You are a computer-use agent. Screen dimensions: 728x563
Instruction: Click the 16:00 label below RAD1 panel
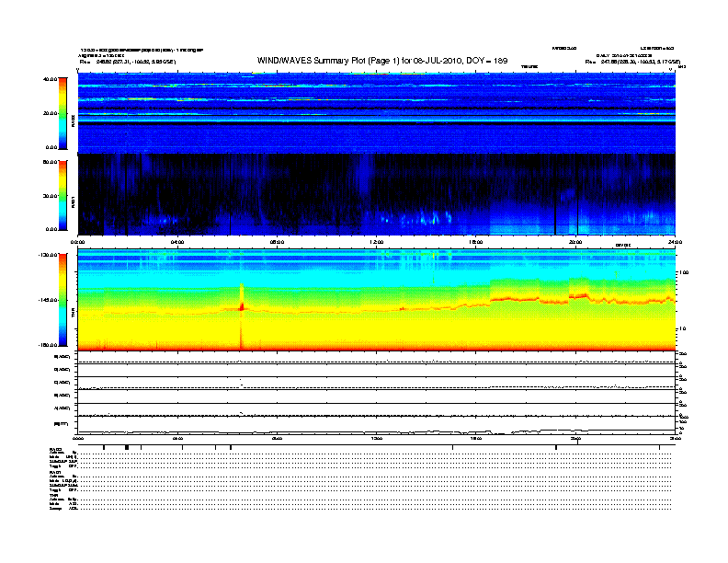pyautogui.click(x=476, y=242)
